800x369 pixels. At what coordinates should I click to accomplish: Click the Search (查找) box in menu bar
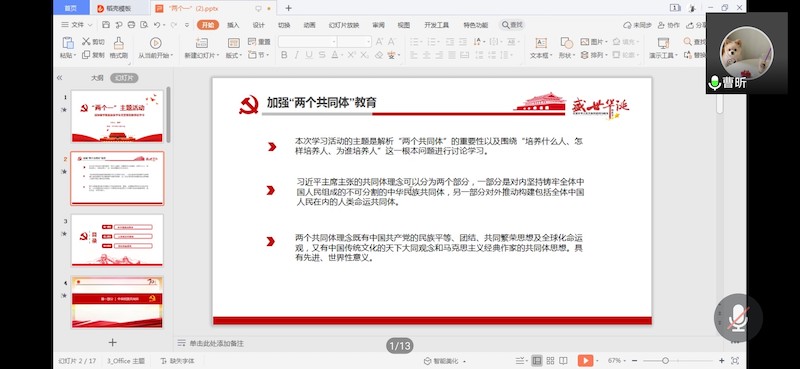click(x=512, y=25)
